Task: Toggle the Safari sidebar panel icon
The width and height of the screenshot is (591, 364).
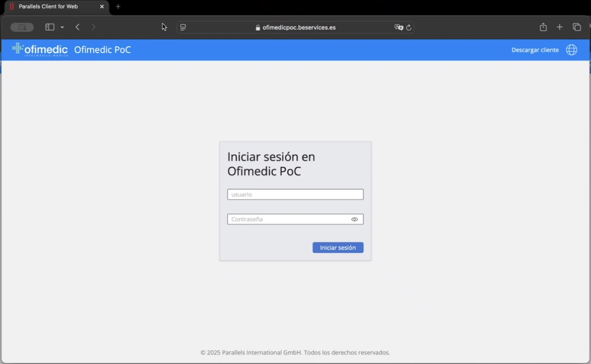Action: pos(50,27)
